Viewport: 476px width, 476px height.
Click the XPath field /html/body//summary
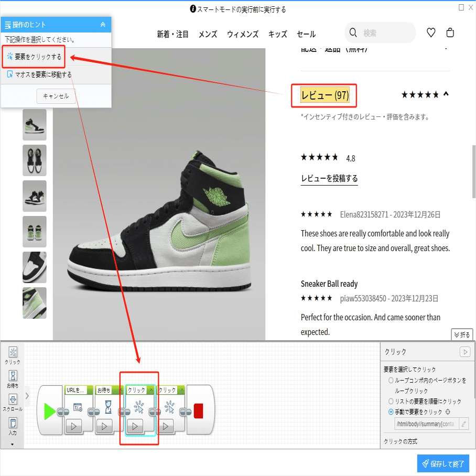click(427, 424)
